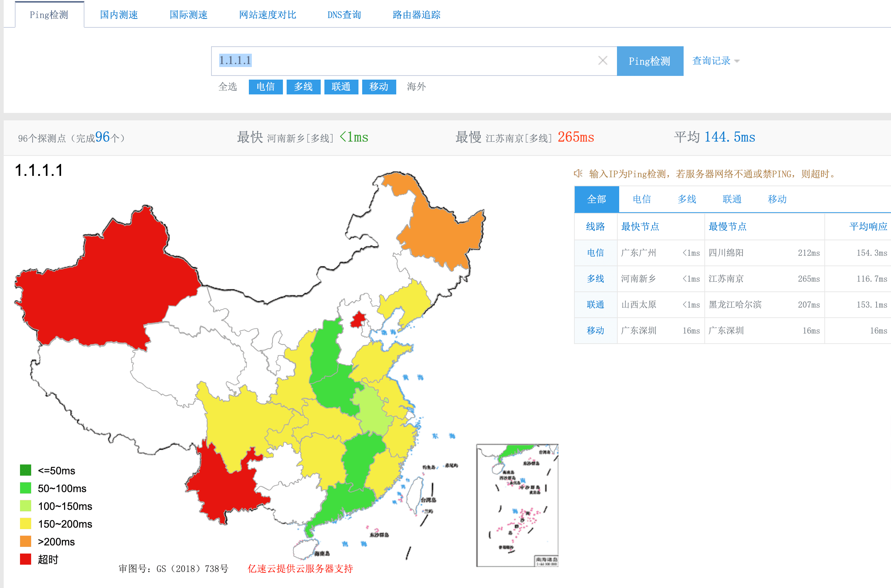
Task: Toggle the 多线 line filter under search box
Action: point(303,87)
